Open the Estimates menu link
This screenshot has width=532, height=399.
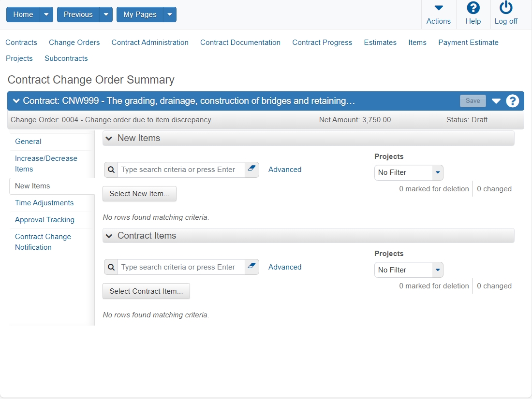point(380,43)
